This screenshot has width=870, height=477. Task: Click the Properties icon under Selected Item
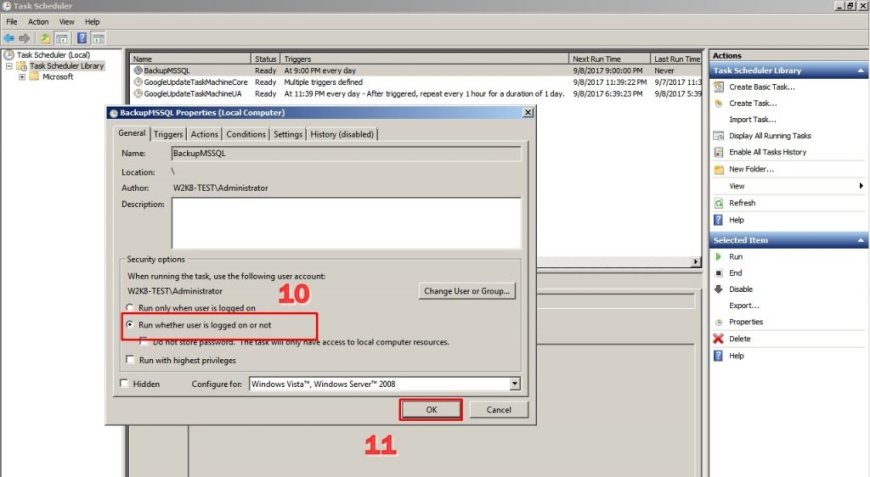[719, 322]
